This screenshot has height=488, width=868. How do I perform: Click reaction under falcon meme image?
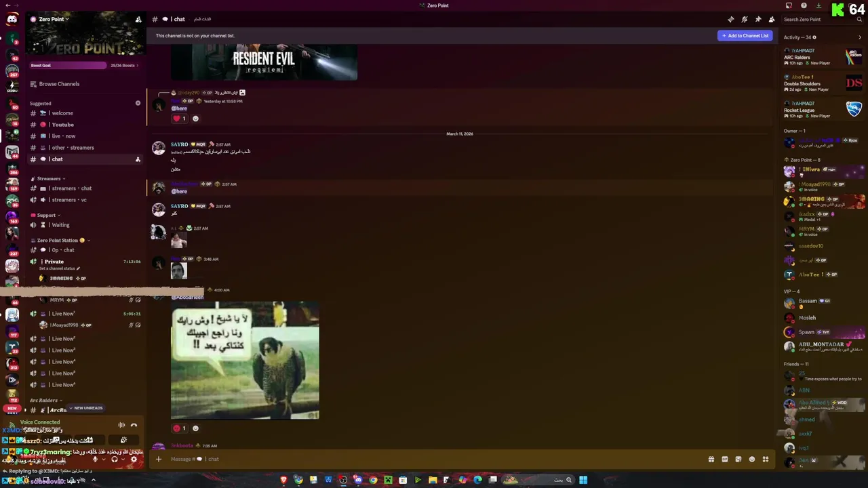[x=179, y=428]
